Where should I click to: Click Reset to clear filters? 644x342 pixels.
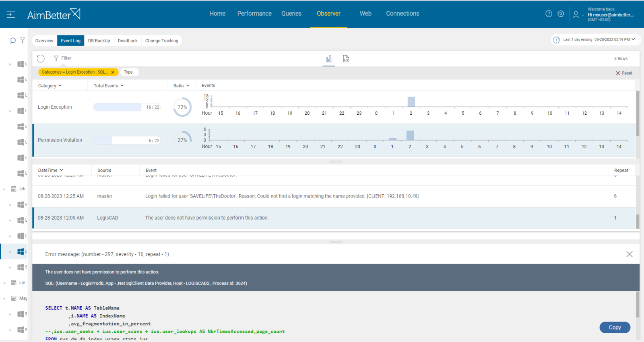coord(624,73)
